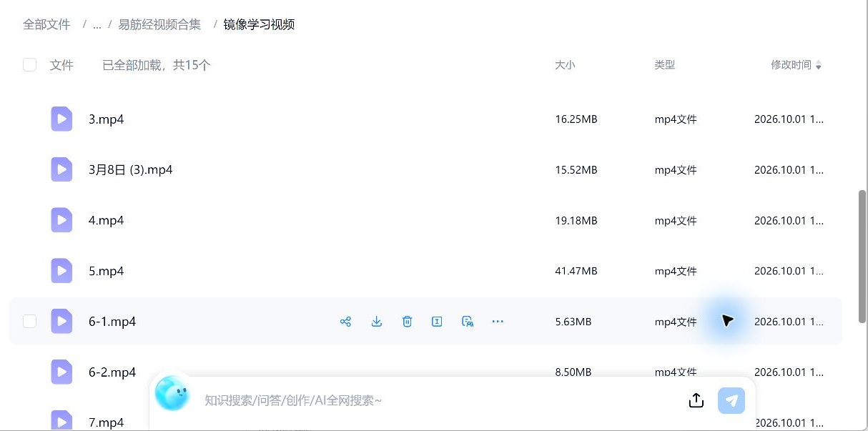Open the file named 6-1.mp4

pos(112,322)
